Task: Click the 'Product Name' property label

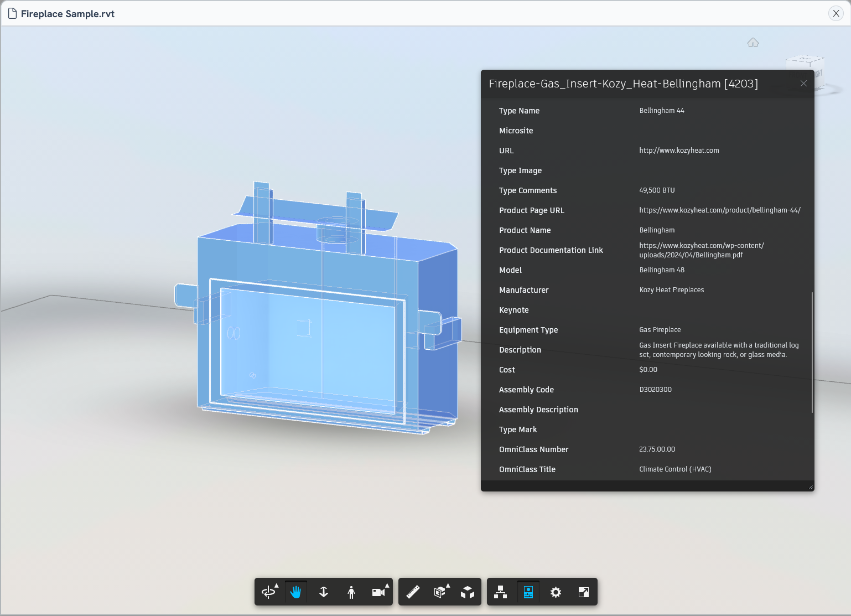Action: click(x=525, y=230)
